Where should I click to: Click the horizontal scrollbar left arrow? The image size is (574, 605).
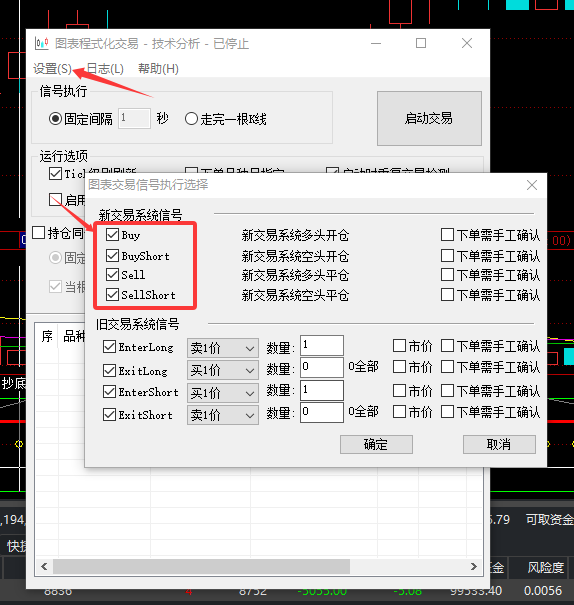pos(44,566)
